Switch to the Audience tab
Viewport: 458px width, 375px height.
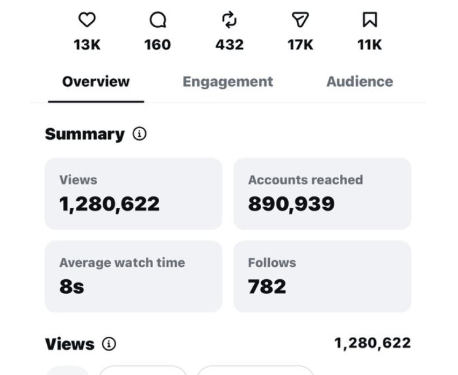click(360, 82)
